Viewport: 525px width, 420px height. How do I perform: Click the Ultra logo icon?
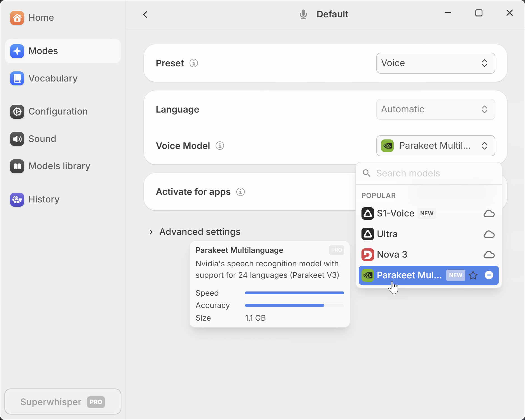pos(368,234)
